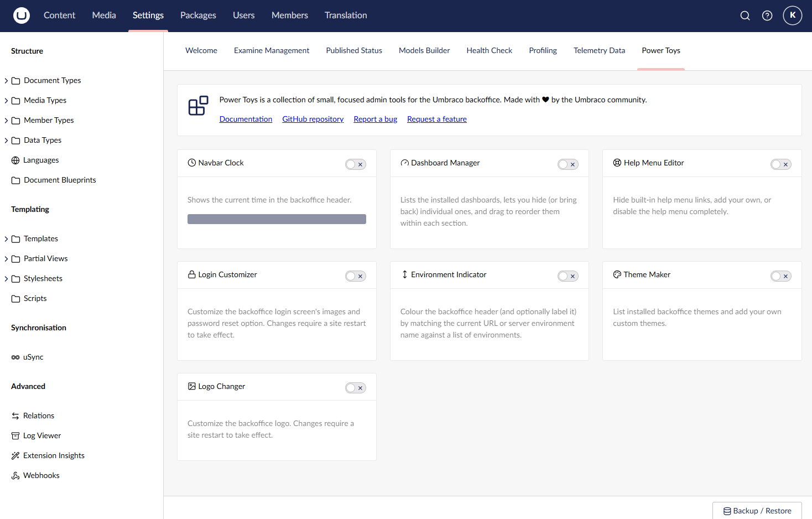Open the search magnifier icon

click(x=745, y=15)
